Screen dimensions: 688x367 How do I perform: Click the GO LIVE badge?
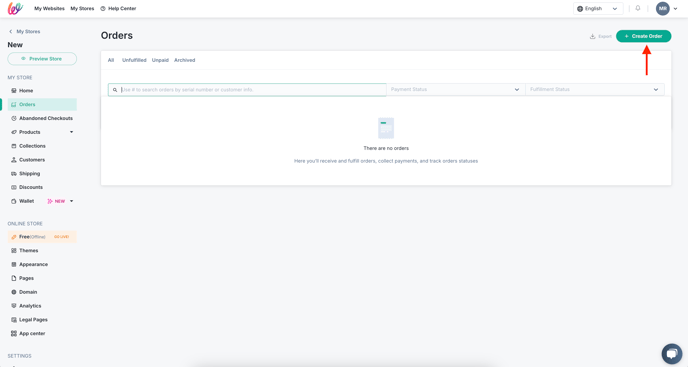pyautogui.click(x=61, y=237)
